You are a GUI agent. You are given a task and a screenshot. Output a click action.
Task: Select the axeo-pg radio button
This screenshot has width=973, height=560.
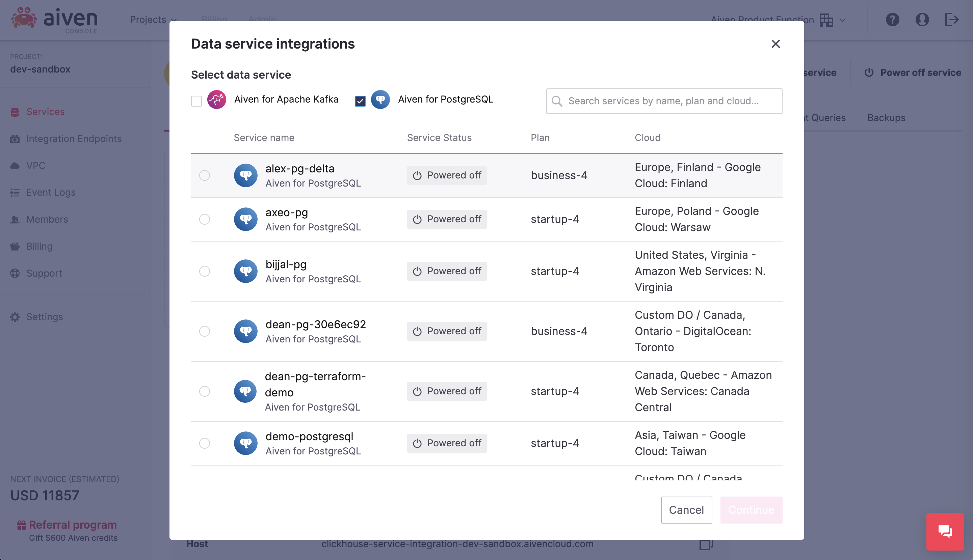tap(204, 219)
